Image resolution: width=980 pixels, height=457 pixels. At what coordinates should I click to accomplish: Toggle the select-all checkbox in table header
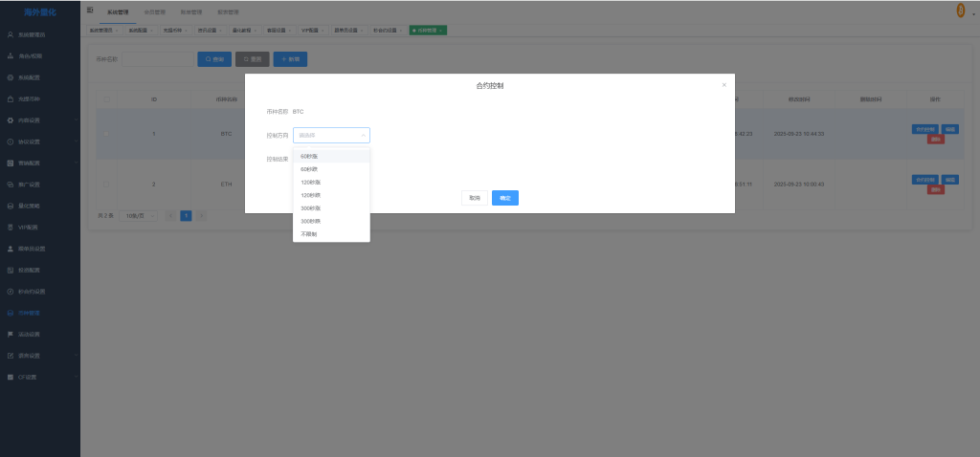tap(106, 98)
